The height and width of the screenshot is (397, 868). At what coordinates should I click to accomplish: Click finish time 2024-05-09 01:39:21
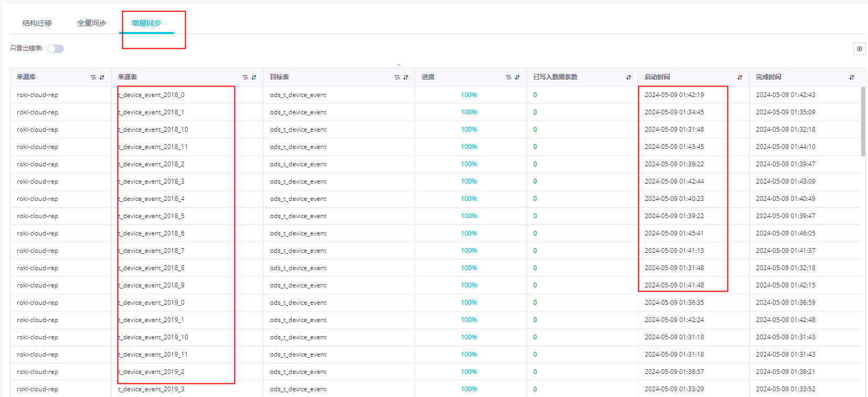point(786,372)
